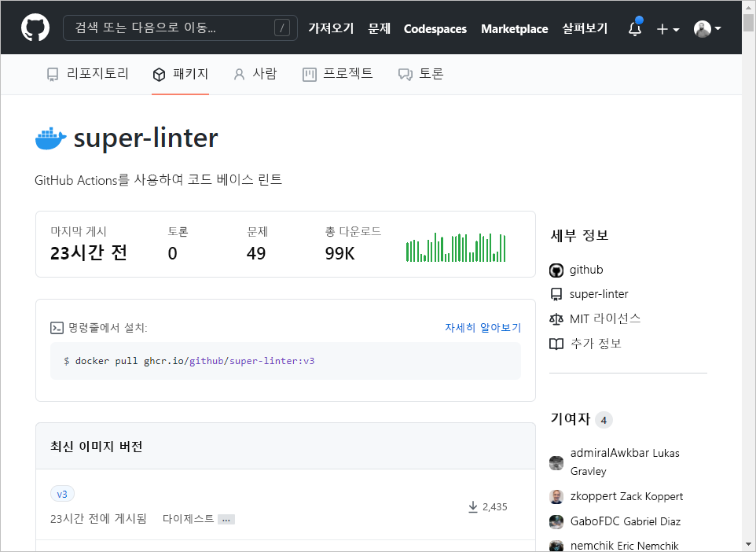Select the v3 version tag badge

point(62,494)
